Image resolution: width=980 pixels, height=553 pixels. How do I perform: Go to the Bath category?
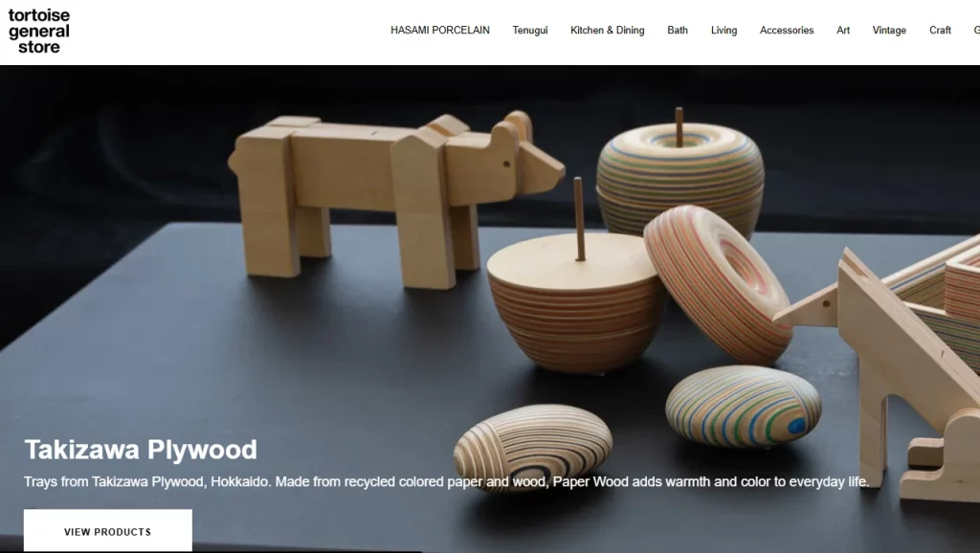click(x=678, y=30)
